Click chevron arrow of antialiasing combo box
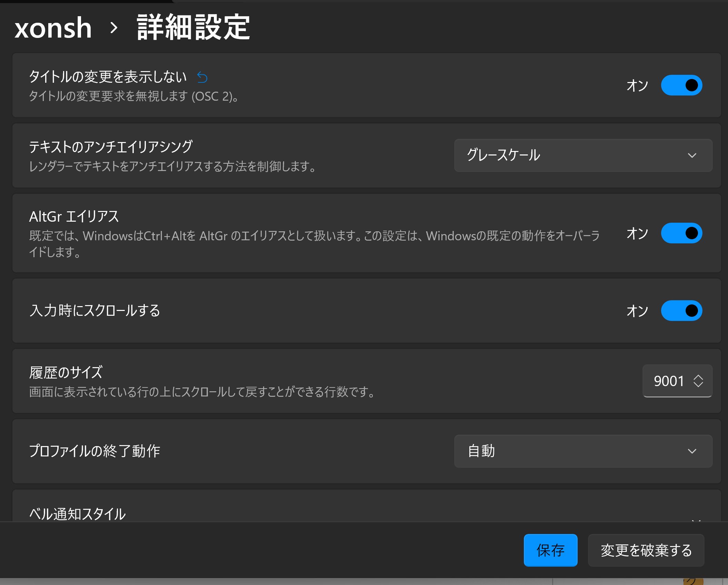This screenshot has height=585, width=728. [692, 155]
